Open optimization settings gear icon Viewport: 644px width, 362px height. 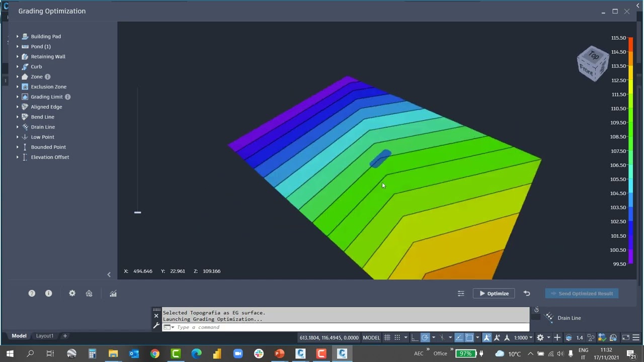[72, 294]
